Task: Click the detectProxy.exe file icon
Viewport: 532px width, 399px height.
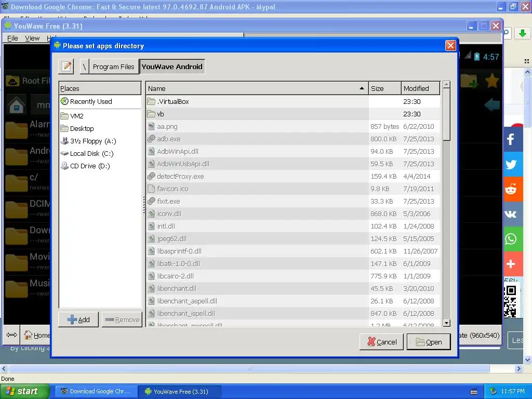Action: point(151,177)
